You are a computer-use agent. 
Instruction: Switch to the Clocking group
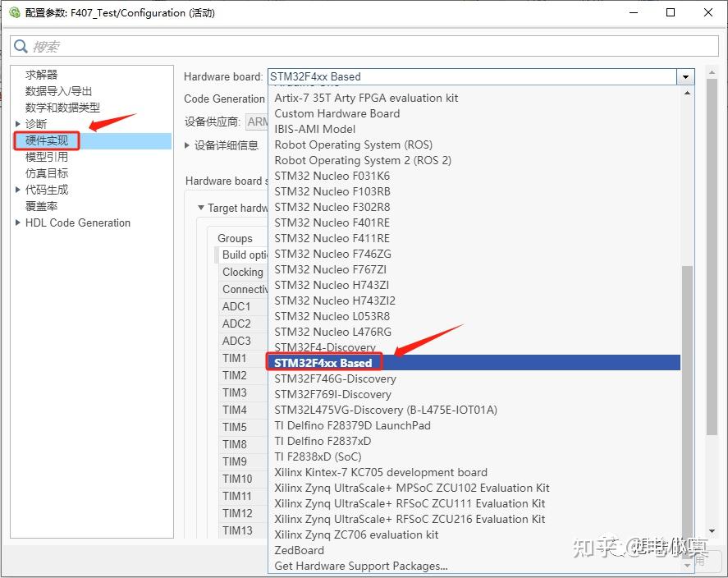(242, 272)
